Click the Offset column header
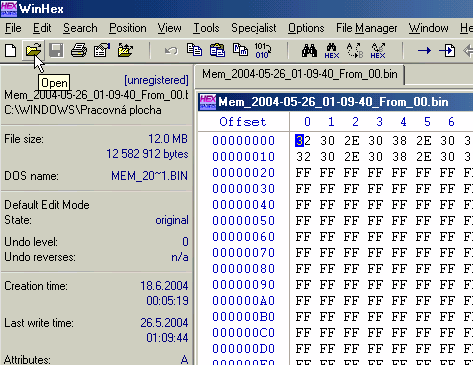This screenshot has height=365, width=473. 243,122
